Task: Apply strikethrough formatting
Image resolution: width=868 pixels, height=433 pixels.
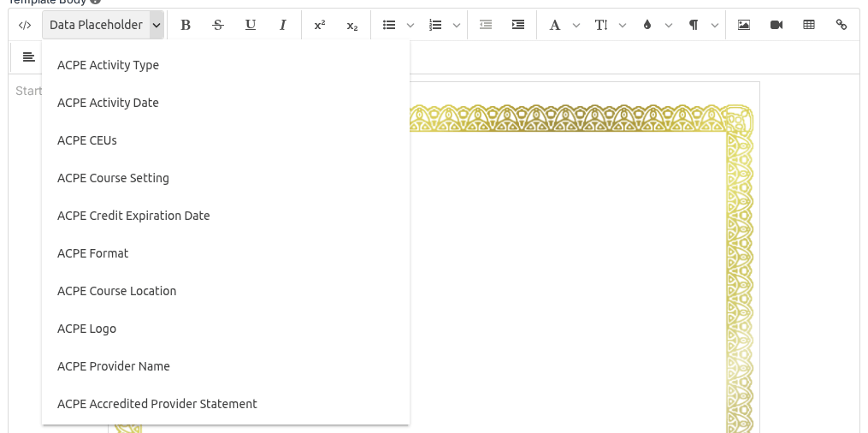Action: [x=218, y=25]
